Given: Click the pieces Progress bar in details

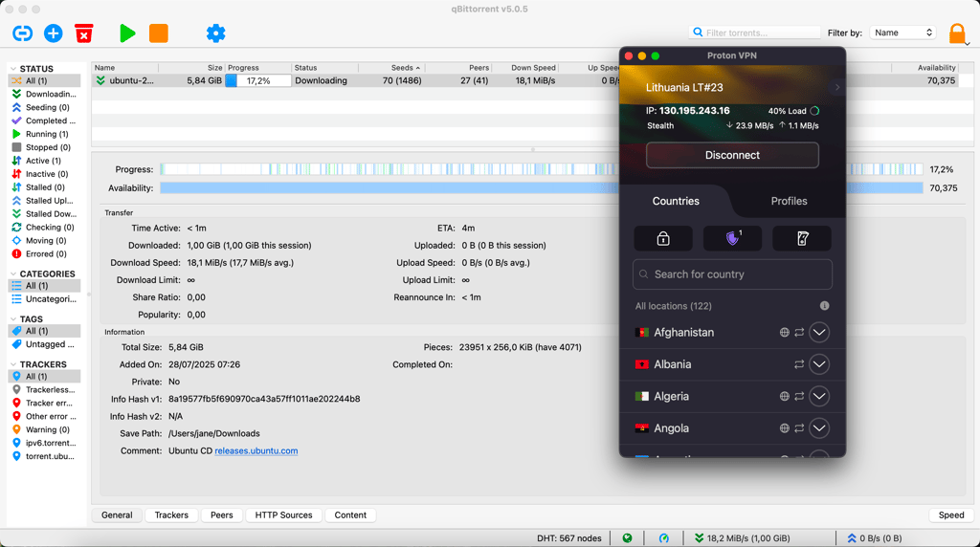Looking at the screenshot, I should coord(389,169).
